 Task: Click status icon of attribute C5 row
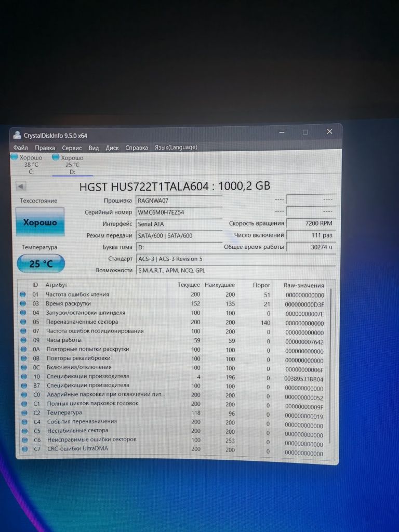[24, 431]
